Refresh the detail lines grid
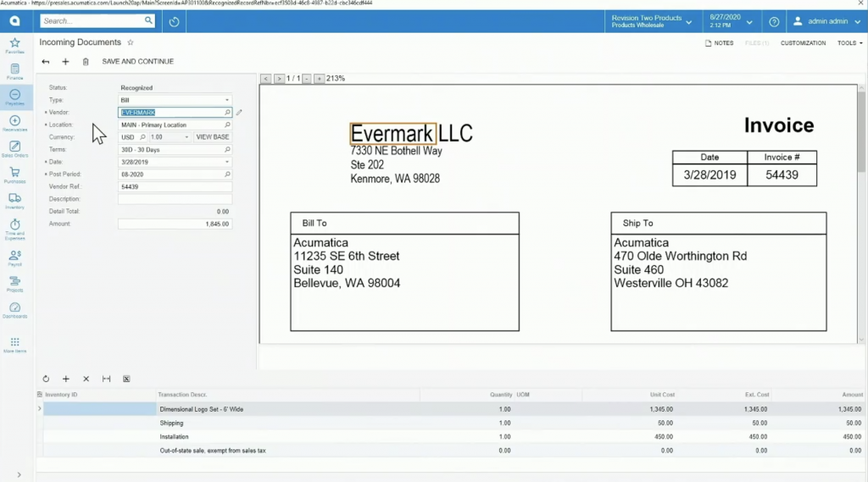 click(46, 379)
